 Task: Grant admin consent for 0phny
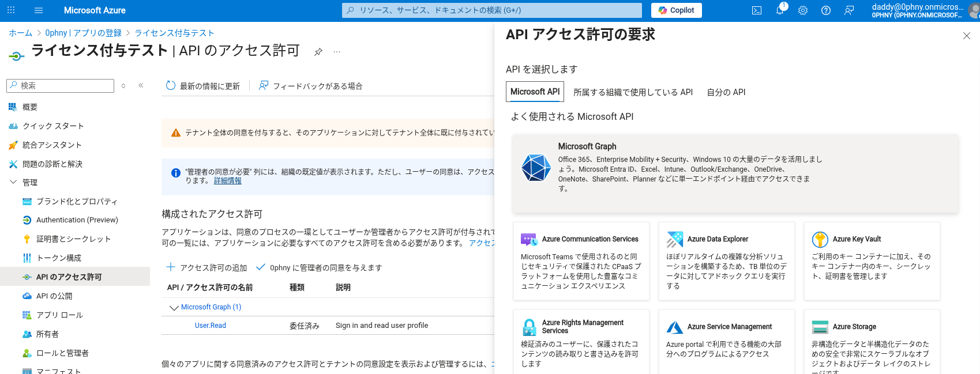pyautogui.click(x=319, y=267)
